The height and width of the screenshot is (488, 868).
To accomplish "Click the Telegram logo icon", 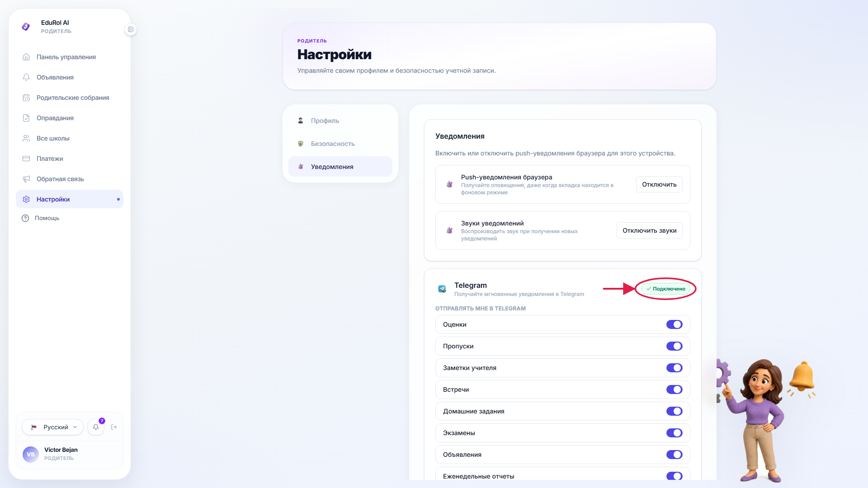I will click(442, 289).
